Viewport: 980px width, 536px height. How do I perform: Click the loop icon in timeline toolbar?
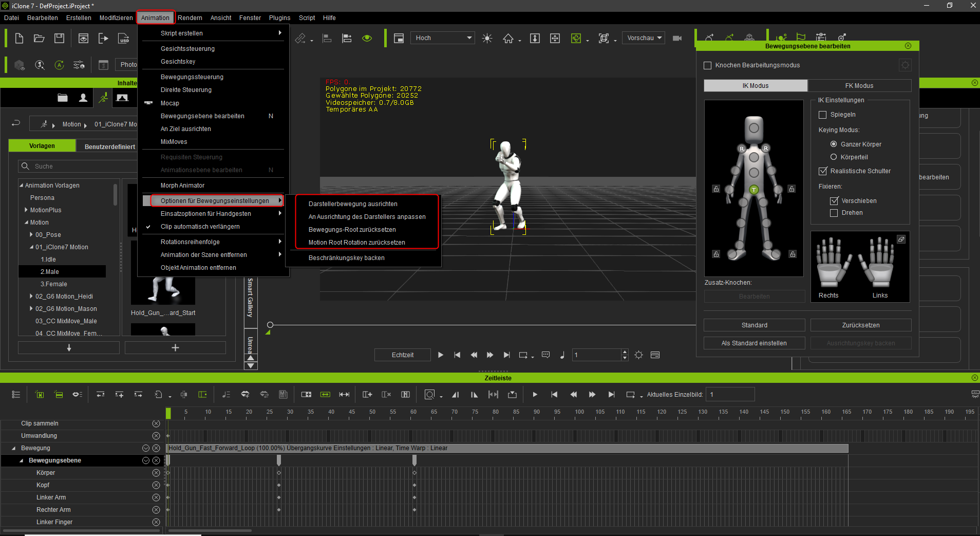[630, 395]
